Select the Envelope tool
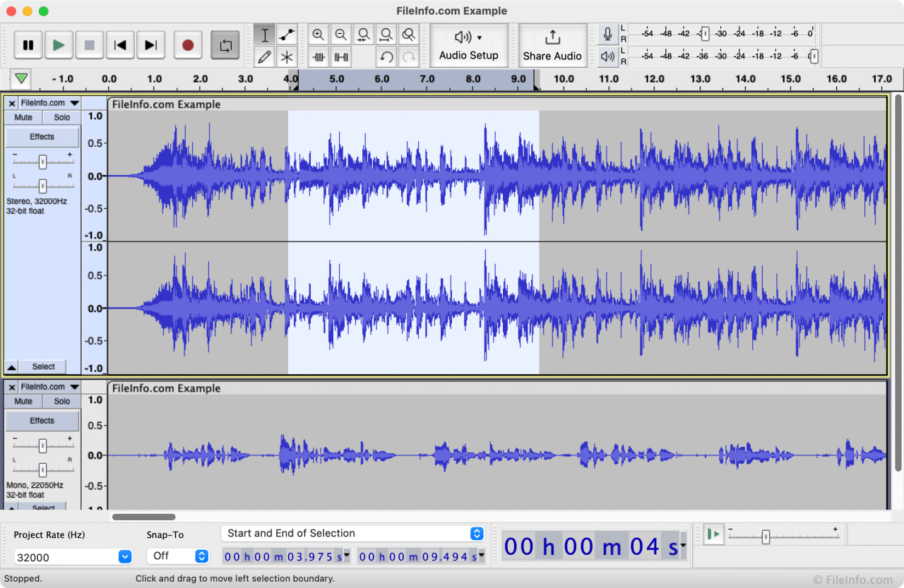 click(287, 35)
